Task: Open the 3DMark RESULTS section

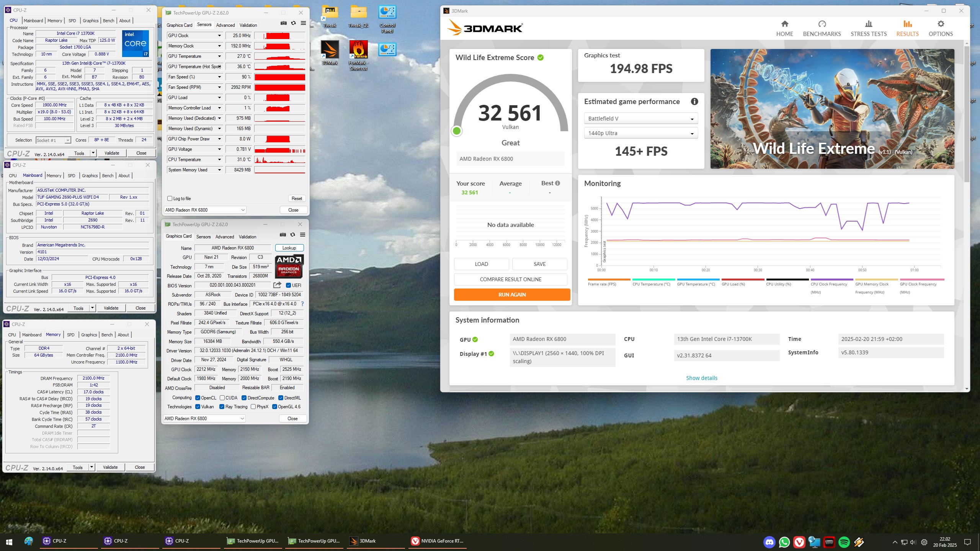Action: tap(907, 29)
